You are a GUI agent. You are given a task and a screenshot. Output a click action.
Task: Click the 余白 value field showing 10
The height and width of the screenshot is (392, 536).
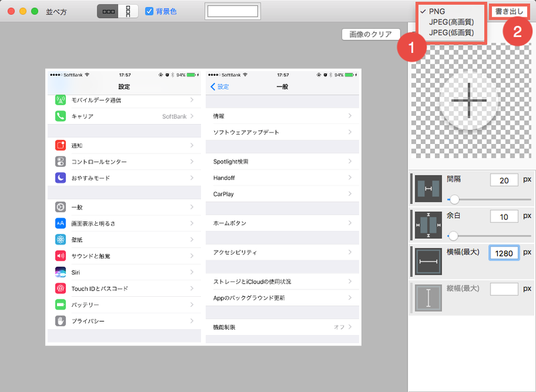tap(504, 216)
